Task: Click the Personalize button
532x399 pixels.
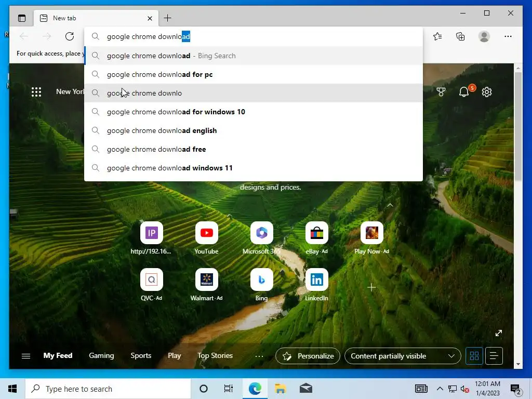Action: pos(308,356)
